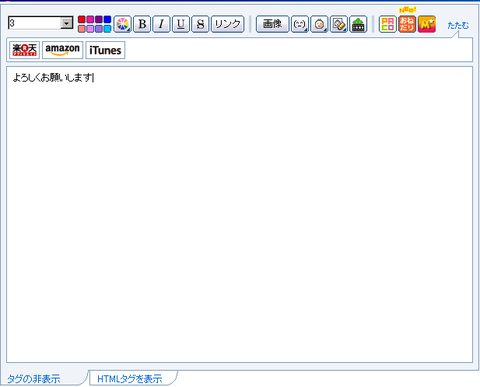Open the character face emoji picker
The width and height of the screenshot is (480, 387).
pyautogui.click(x=319, y=24)
